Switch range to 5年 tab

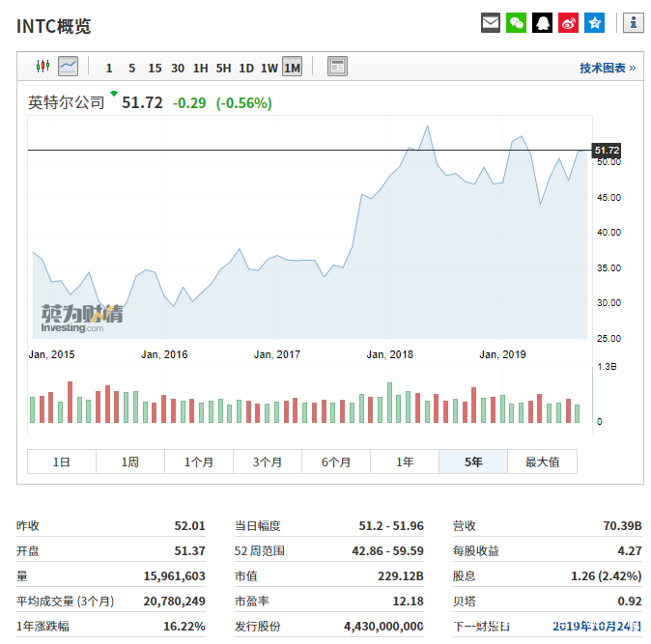point(473,462)
